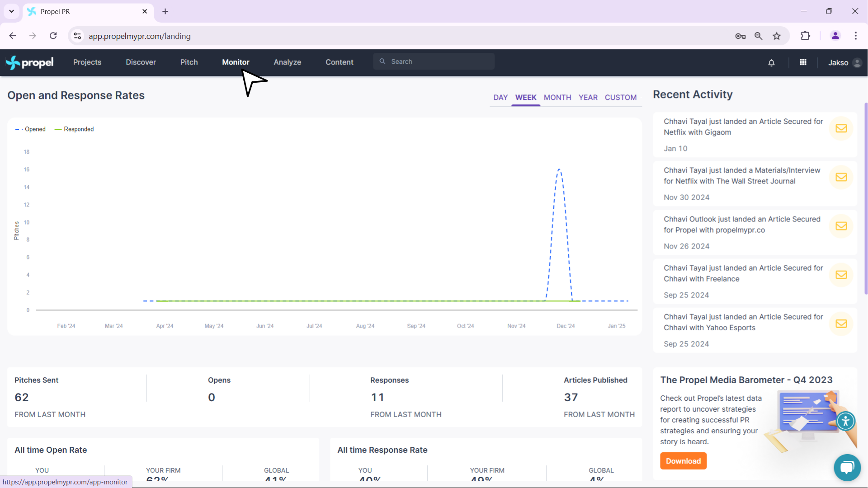
Task: Toggle the Responded series in legend
Action: (x=74, y=129)
